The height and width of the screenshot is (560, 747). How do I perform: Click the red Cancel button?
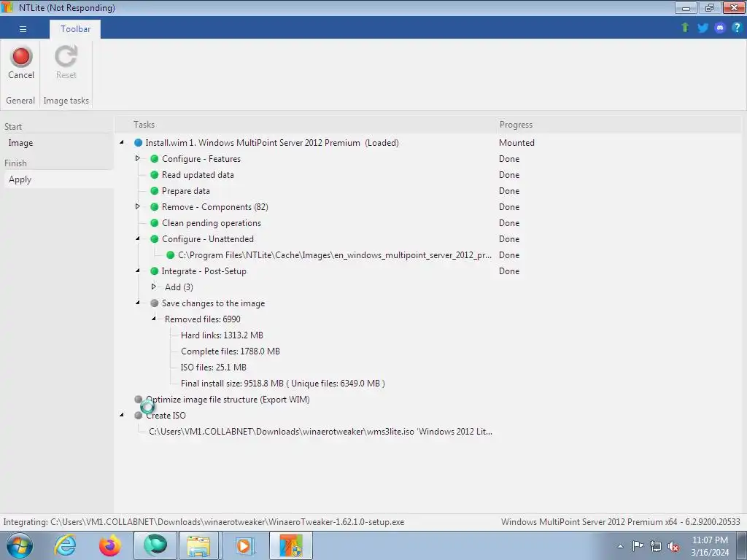(21, 63)
